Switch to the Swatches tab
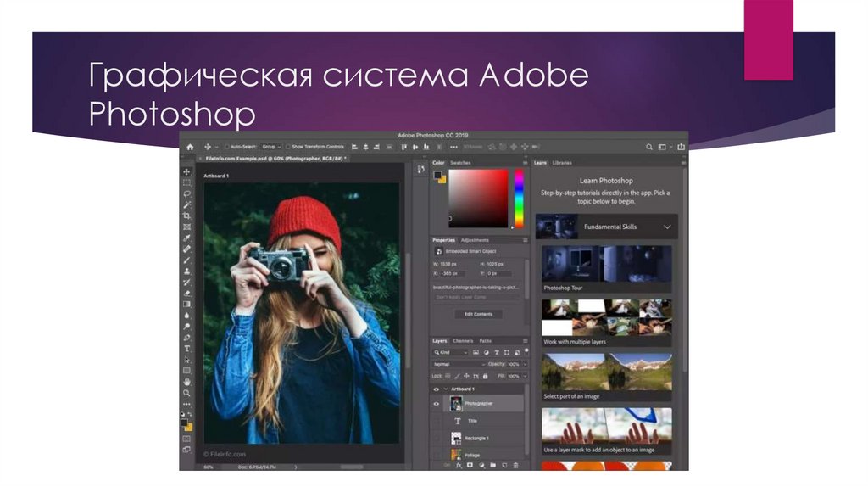868x487 pixels. click(x=460, y=163)
